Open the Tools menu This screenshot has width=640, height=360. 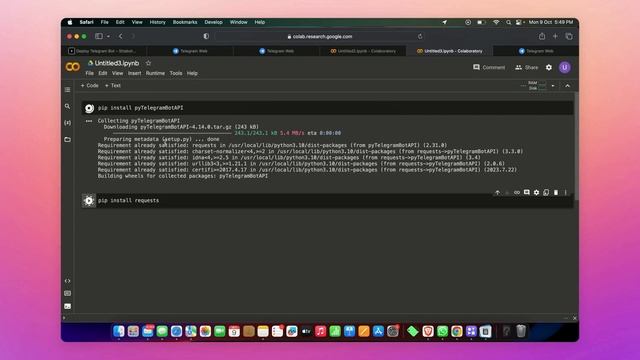(x=176, y=73)
